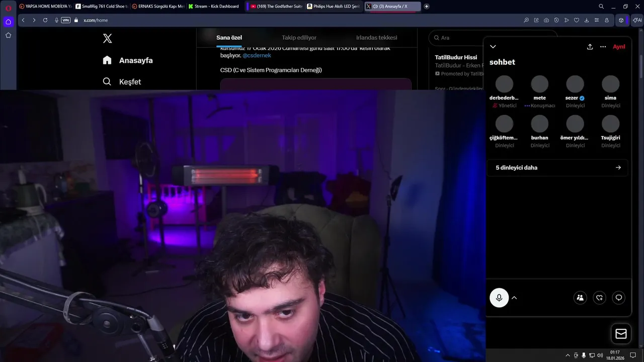Screen dimensions: 644x362
Task: Open sima listener avatar
Action: [x=611, y=84]
